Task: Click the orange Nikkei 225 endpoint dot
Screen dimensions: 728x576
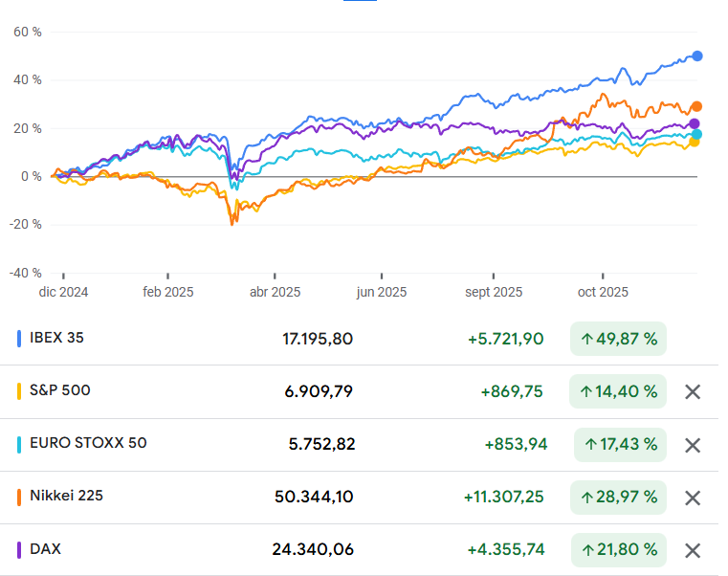Action: pos(697,106)
